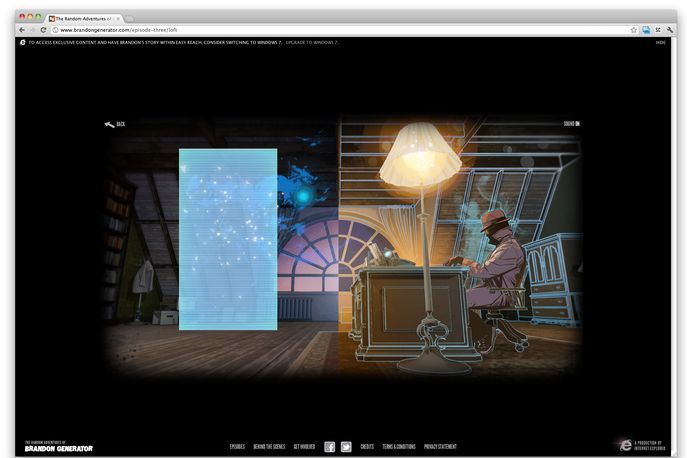Click the glowing blue hologram panel
This screenshot has width=687, height=458.
[228, 238]
